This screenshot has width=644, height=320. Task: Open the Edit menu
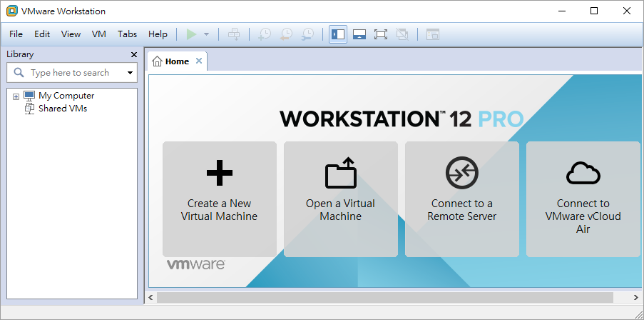coord(42,34)
